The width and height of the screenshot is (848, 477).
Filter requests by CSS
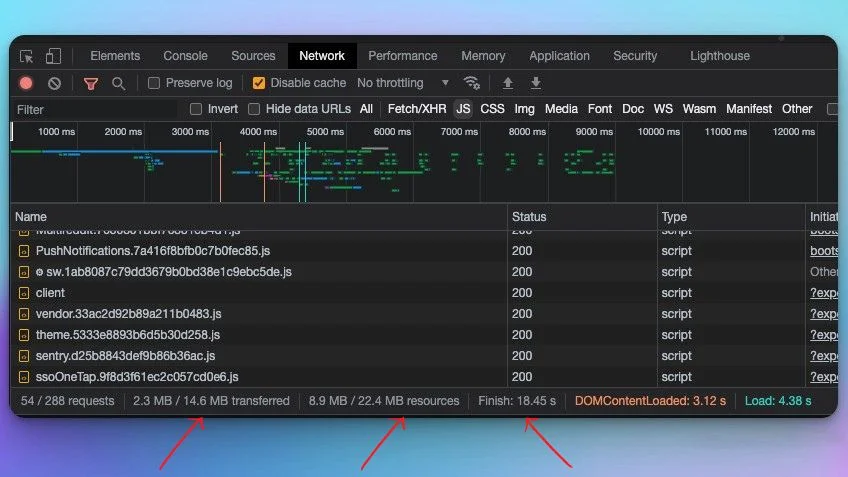tap(492, 109)
